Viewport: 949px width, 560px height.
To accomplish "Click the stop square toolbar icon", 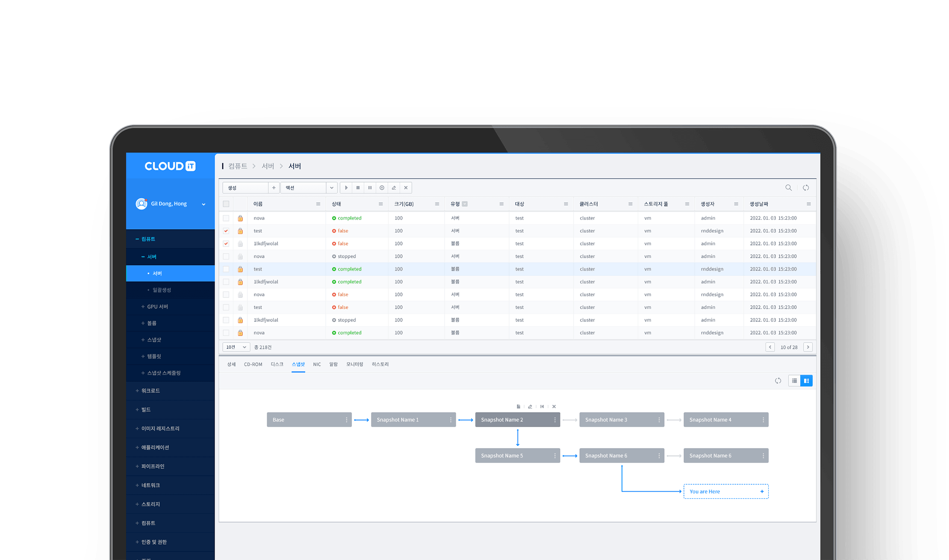I will coord(358,188).
